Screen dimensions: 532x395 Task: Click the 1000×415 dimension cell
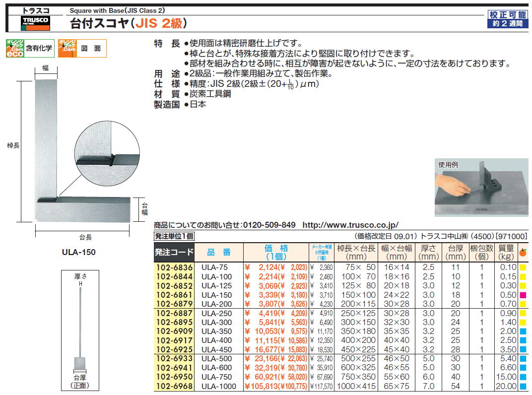356,386
